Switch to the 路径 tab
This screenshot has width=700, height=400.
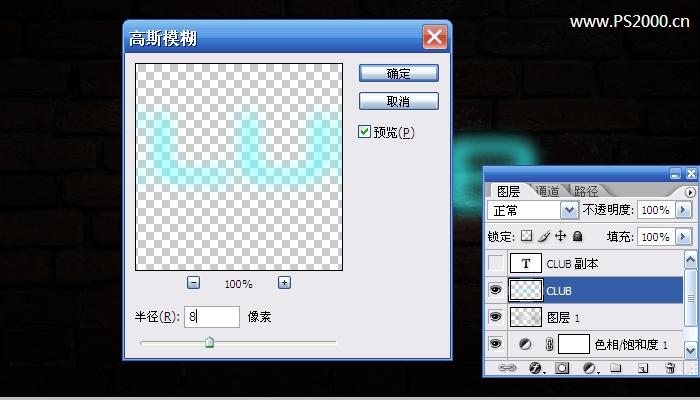pyautogui.click(x=586, y=191)
